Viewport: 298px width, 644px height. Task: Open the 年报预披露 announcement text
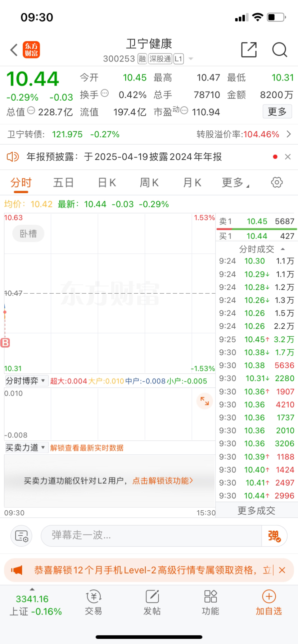point(124,157)
